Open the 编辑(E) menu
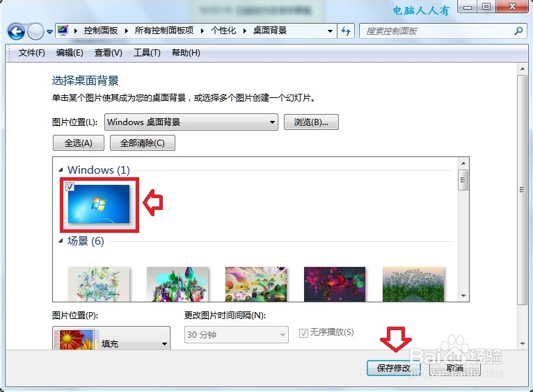This screenshot has width=533, height=392. [70, 53]
